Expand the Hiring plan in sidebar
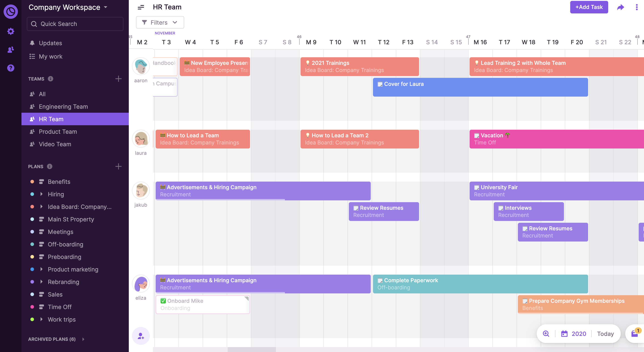The width and height of the screenshot is (644, 352). pyautogui.click(x=42, y=194)
